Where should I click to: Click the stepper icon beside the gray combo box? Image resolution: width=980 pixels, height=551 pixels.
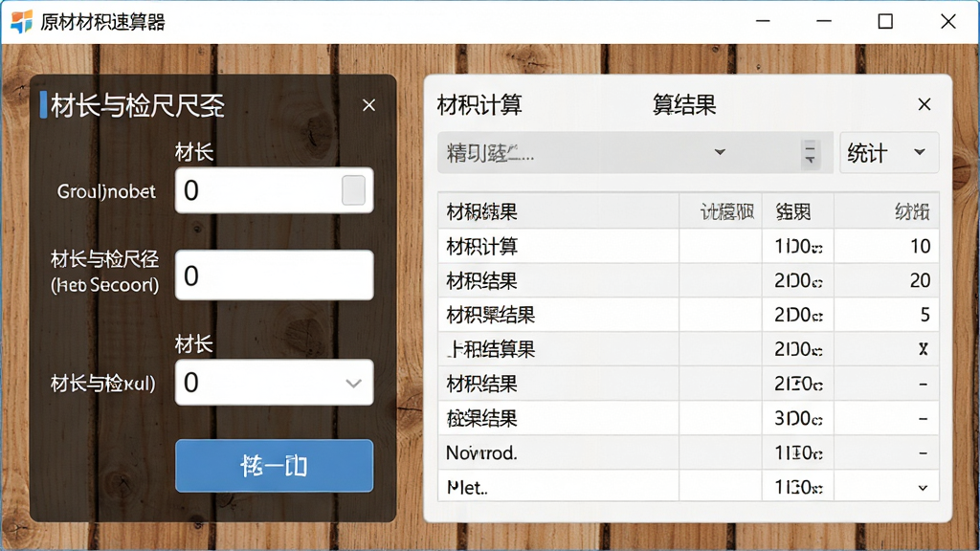pyautogui.click(x=810, y=153)
